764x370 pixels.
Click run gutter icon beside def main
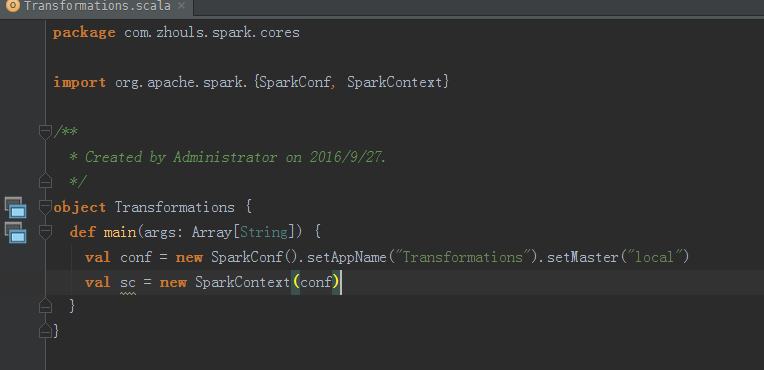pos(15,232)
